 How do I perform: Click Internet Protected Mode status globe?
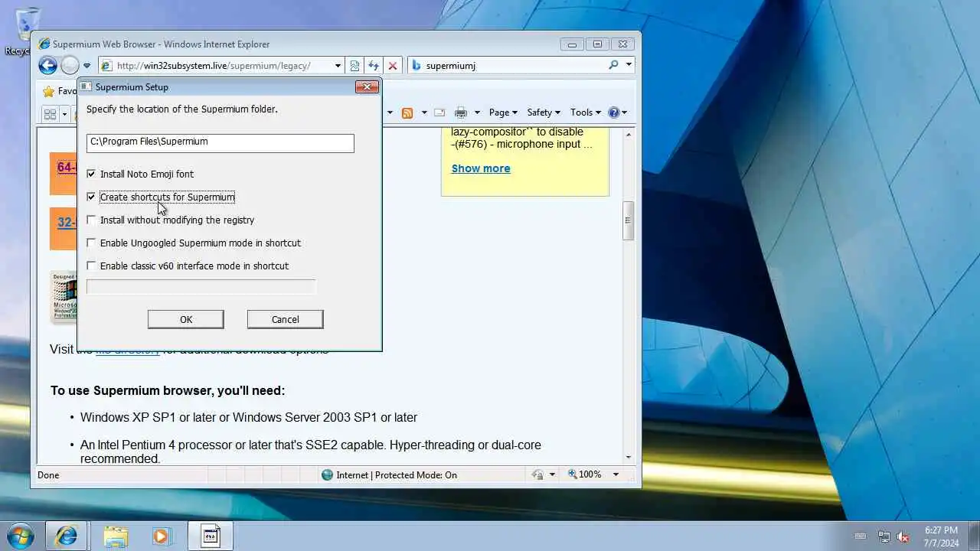[x=328, y=474]
